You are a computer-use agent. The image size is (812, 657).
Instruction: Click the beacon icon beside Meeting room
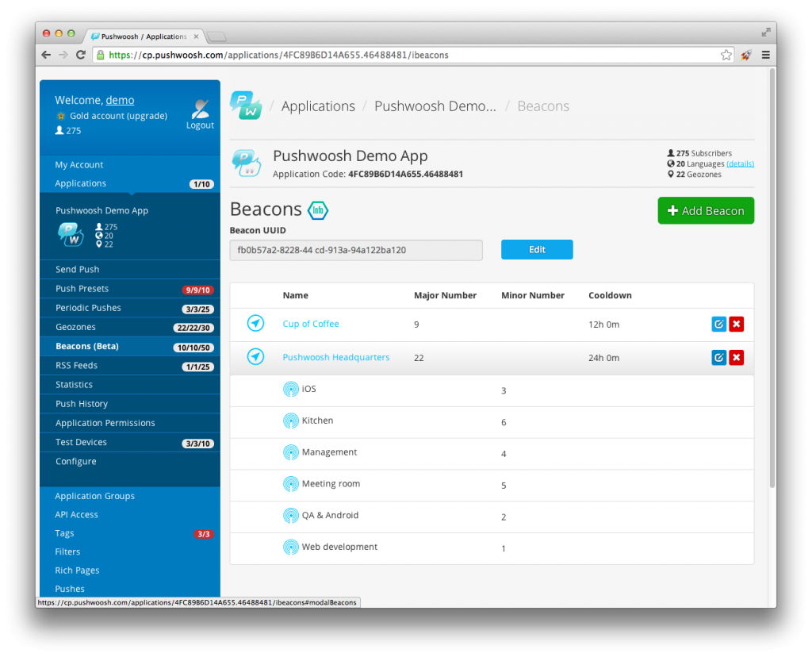[291, 484]
